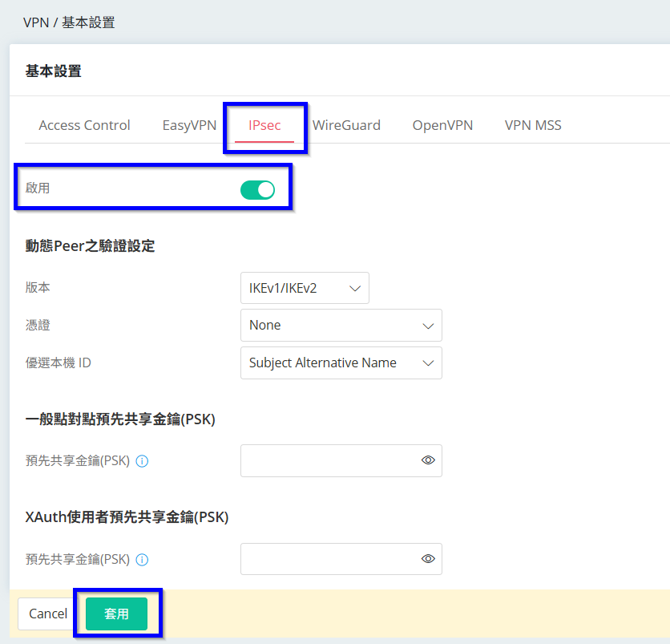The height and width of the screenshot is (644, 670).
Task: Select the IPsec tab
Action: click(x=264, y=125)
